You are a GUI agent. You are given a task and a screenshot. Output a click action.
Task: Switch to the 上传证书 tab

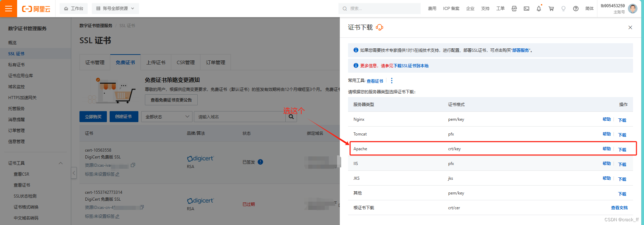coord(156,62)
